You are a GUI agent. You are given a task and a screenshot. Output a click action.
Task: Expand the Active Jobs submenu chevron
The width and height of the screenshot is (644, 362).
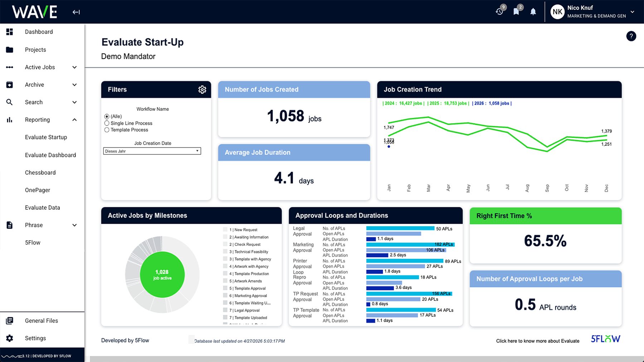tap(74, 67)
